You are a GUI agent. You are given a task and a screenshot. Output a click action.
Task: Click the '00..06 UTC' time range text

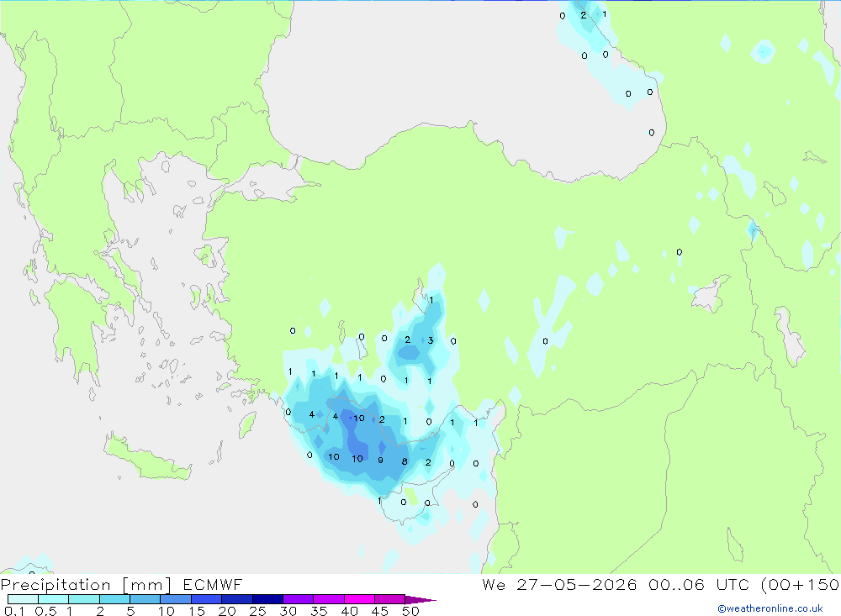click(x=699, y=584)
